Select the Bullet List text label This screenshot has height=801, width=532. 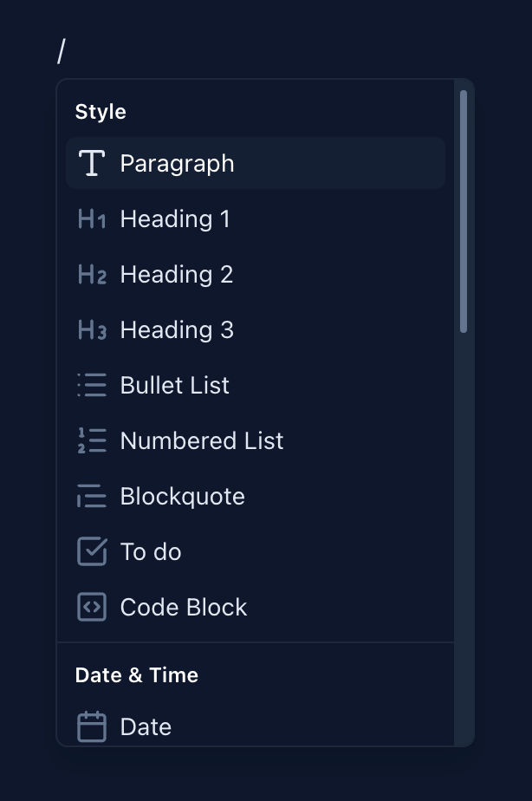point(174,385)
